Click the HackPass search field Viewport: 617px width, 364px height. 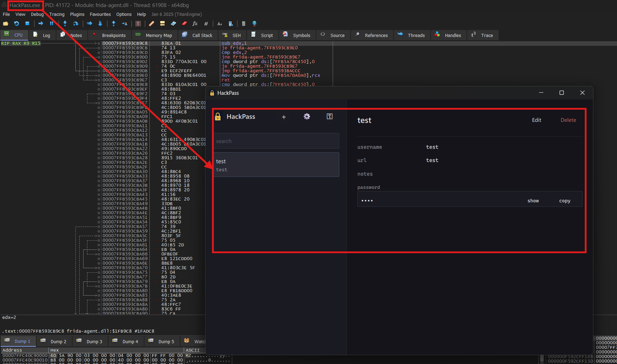276,141
